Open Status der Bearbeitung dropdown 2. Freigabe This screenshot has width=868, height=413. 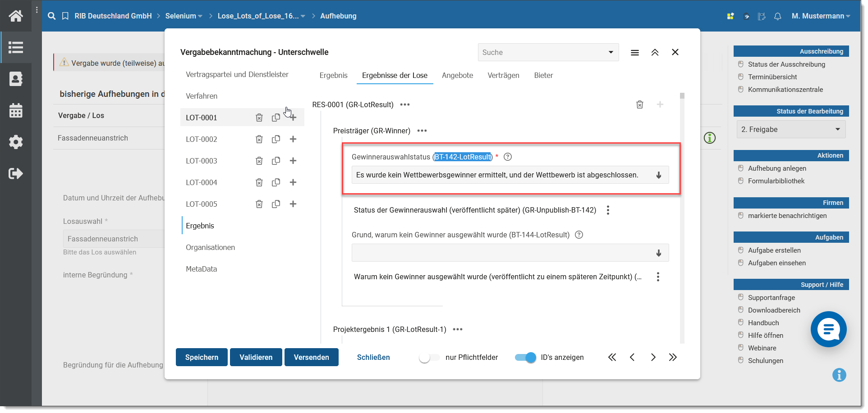791,129
